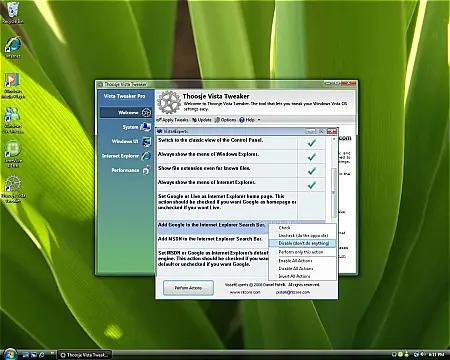
Task: Choose Uncheck (do the opposite) menu item
Action: point(302,235)
